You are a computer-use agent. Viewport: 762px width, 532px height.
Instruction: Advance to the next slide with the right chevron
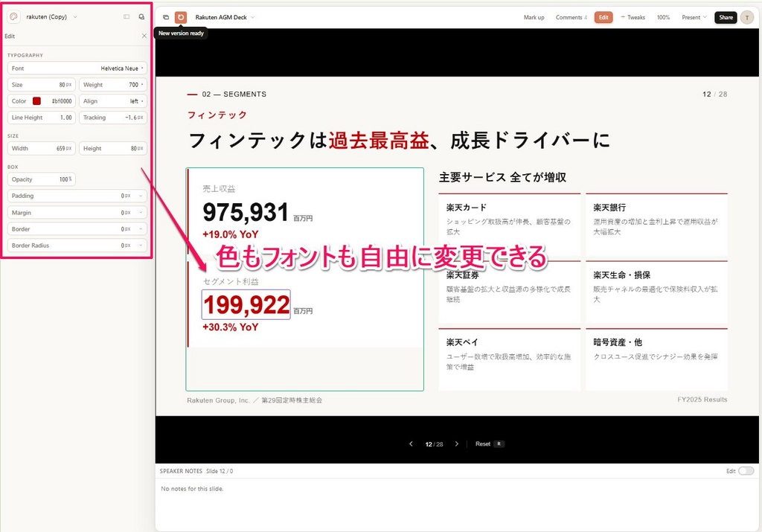point(456,444)
